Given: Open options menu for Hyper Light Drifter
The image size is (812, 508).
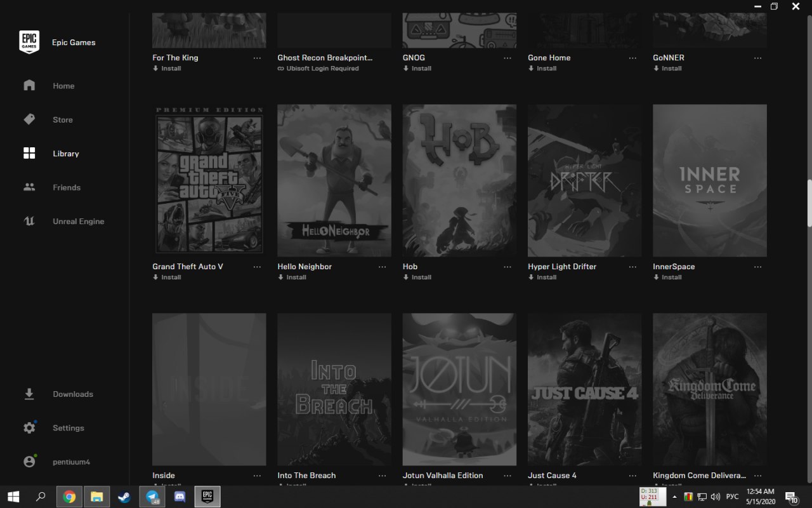Looking at the screenshot, I should coord(632,267).
